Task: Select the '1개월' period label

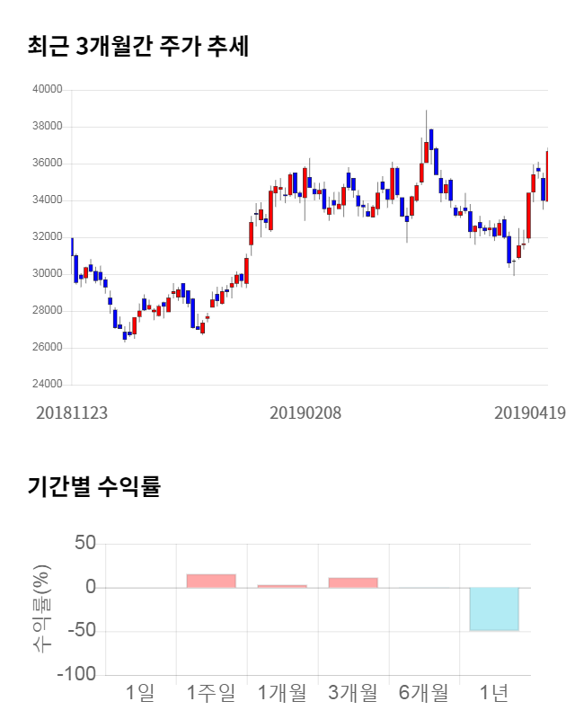Action: 282,693
